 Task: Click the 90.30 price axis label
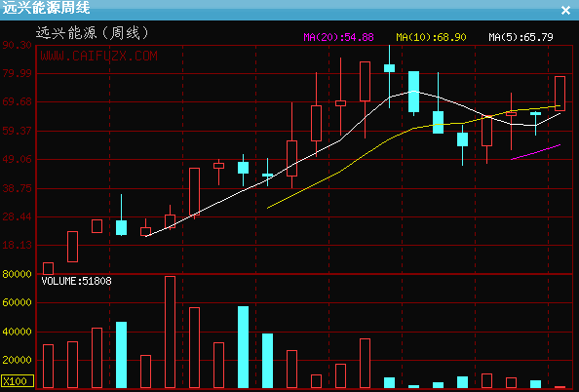[x=17, y=45]
